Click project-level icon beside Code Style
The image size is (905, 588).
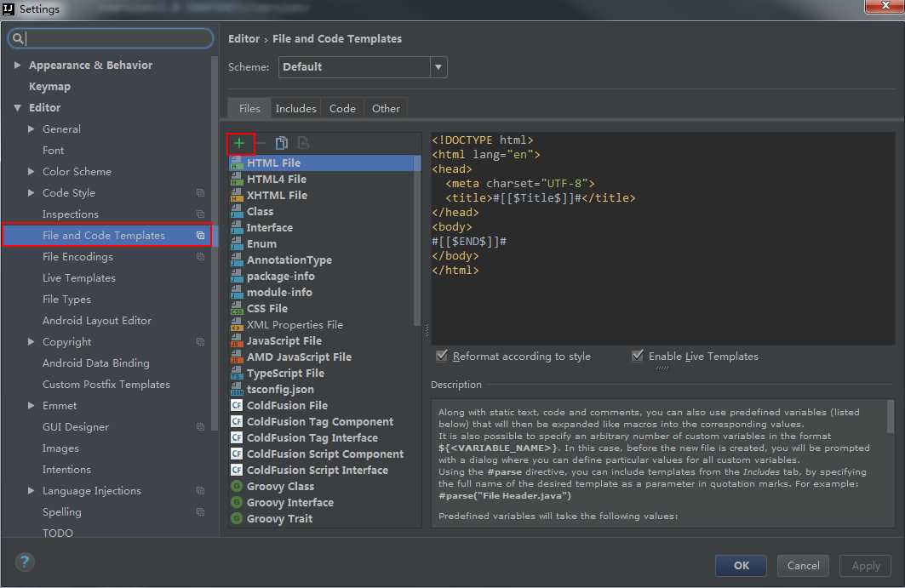(x=200, y=192)
